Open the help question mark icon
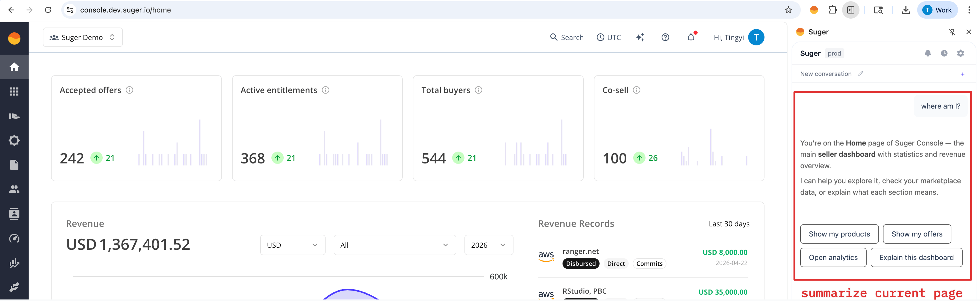 (665, 37)
